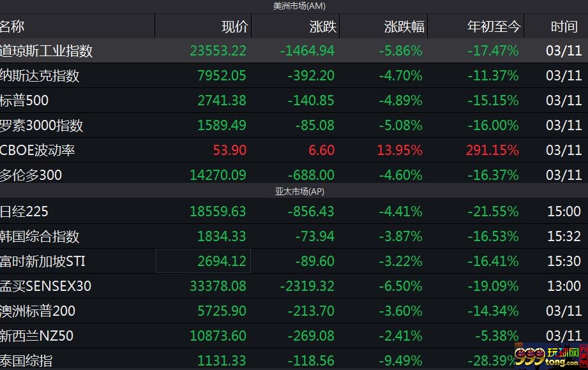The height and width of the screenshot is (370, 588).
Task: Click the Nasdaq price 7952.05
Action: (222, 76)
